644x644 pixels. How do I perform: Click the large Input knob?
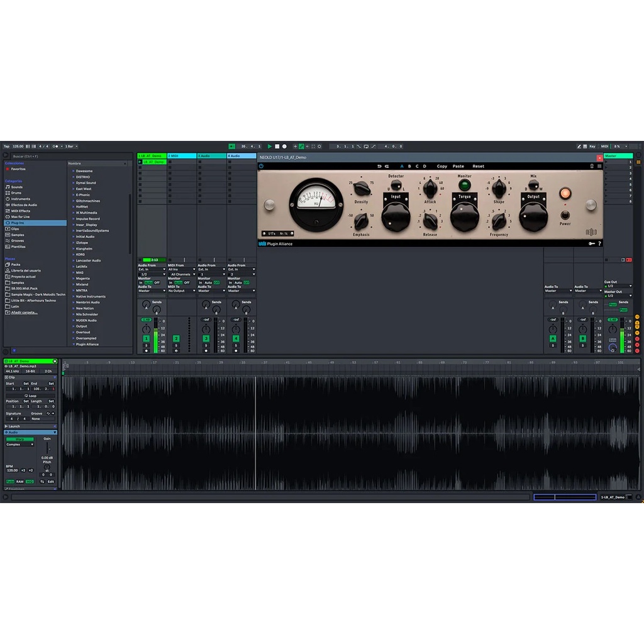[396, 217]
